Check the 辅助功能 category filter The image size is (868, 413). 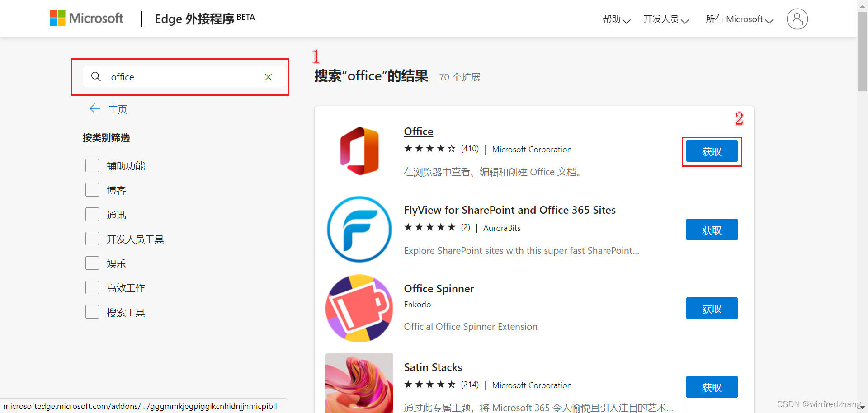(92, 165)
